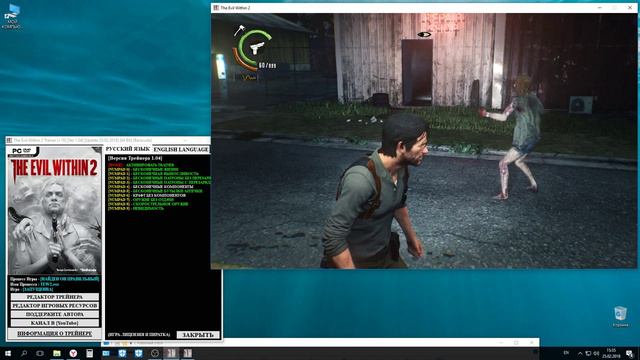Click the pistol icon in game HUD
The height and width of the screenshot is (360, 640).
(x=257, y=48)
